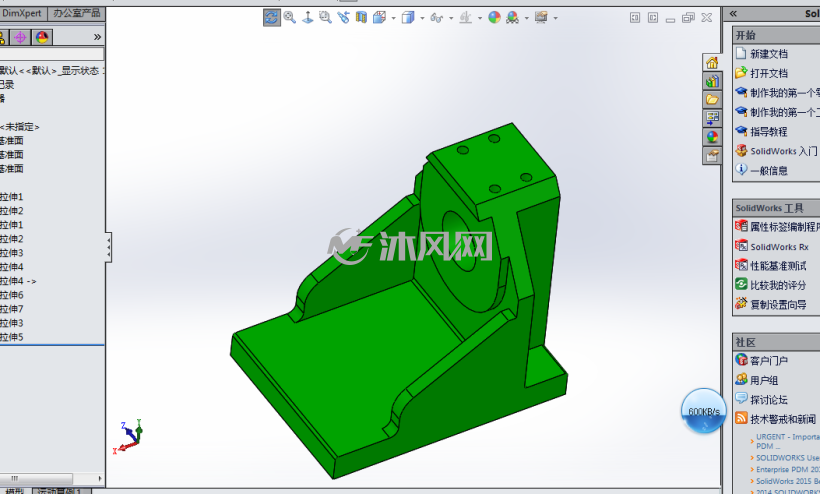Click the Zoom to Fit magnifier icon
820x494 pixels.
pyautogui.click(x=289, y=17)
